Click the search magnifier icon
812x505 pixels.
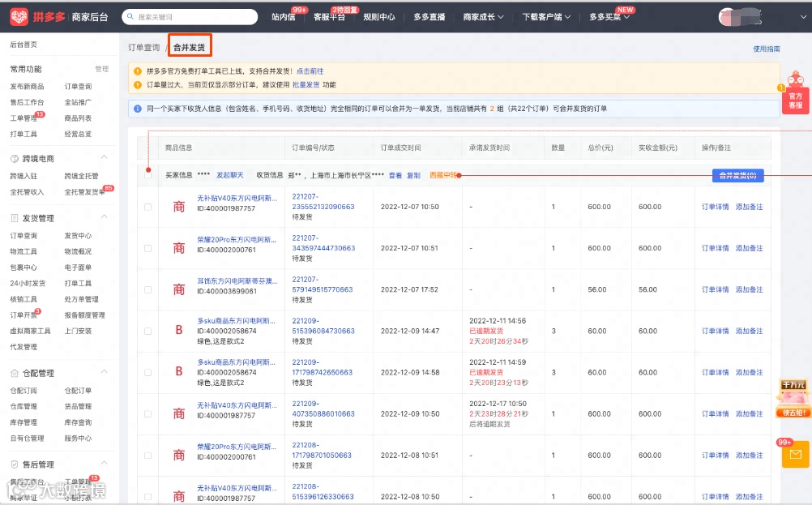(130, 16)
